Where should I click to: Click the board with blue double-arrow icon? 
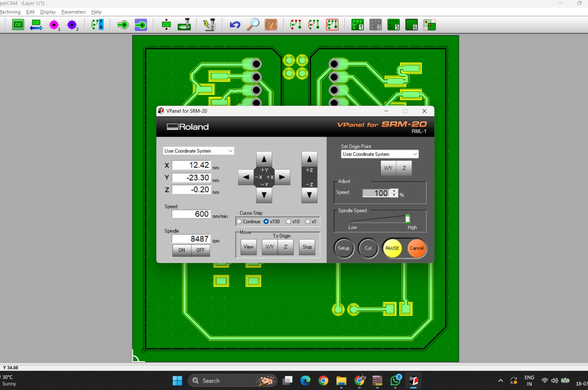tap(36, 25)
